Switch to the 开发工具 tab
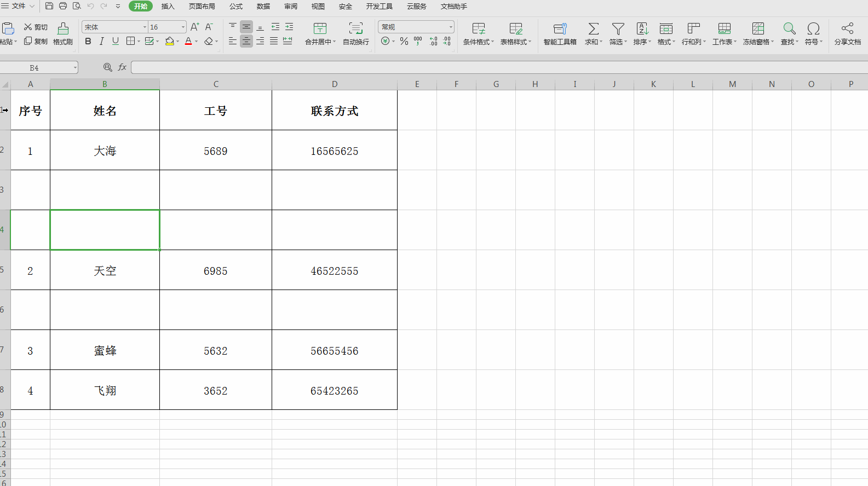 point(380,7)
